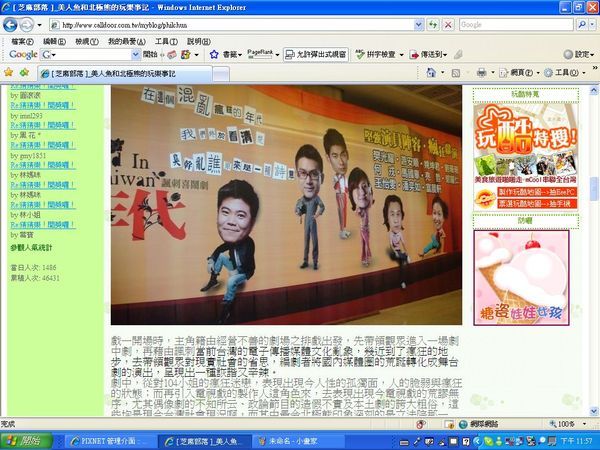Click the first Re:猜猜樂 link under 圓滾滾
The width and height of the screenshot is (600, 450).
click(x=43, y=105)
